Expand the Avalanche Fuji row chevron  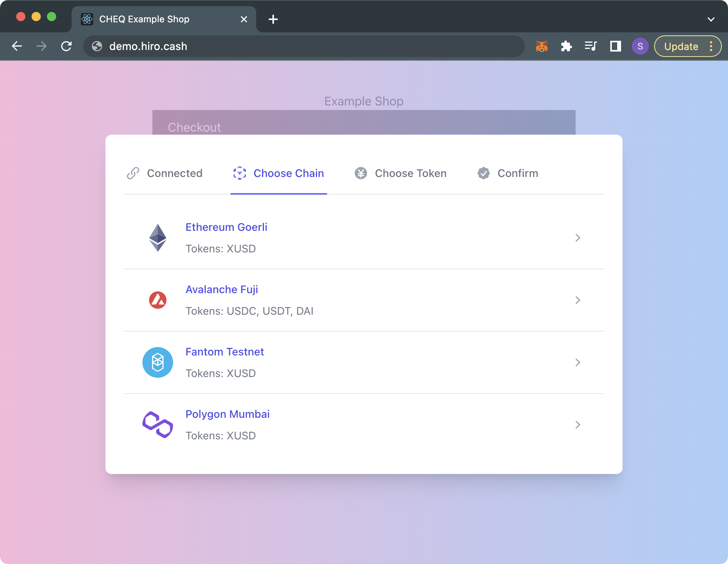[x=578, y=300]
